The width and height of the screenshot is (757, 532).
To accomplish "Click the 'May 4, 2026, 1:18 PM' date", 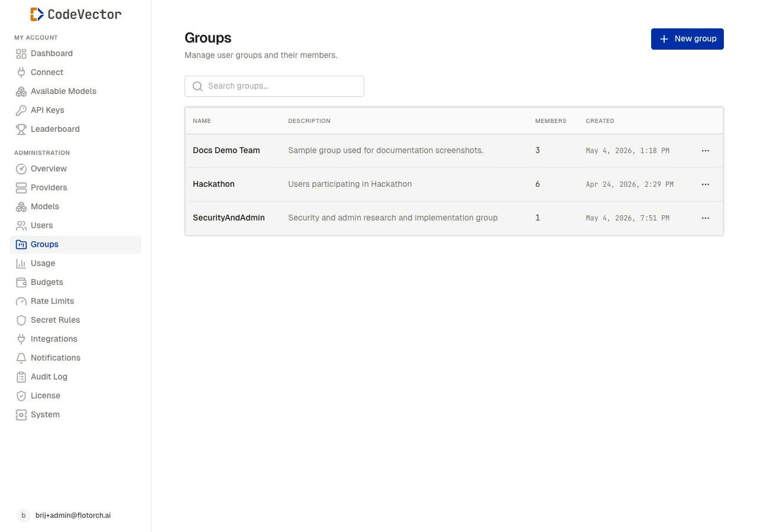I will (x=627, y=151).
